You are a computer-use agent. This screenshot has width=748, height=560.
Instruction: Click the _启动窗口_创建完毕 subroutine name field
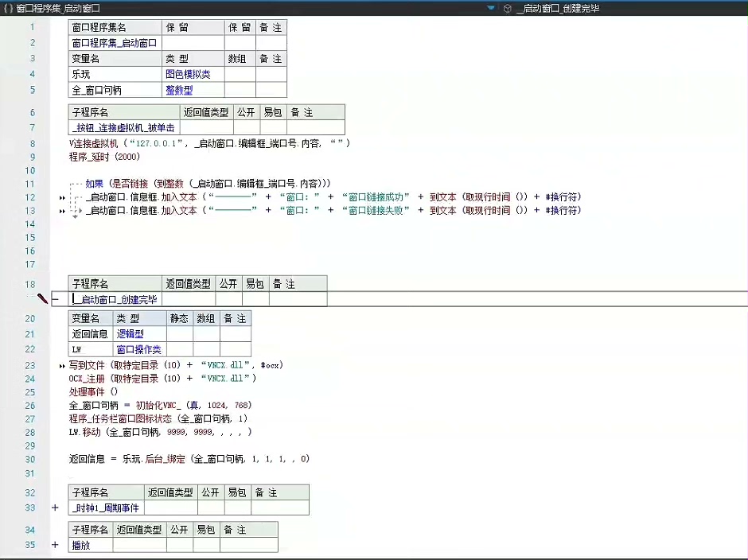click(115, 299)
